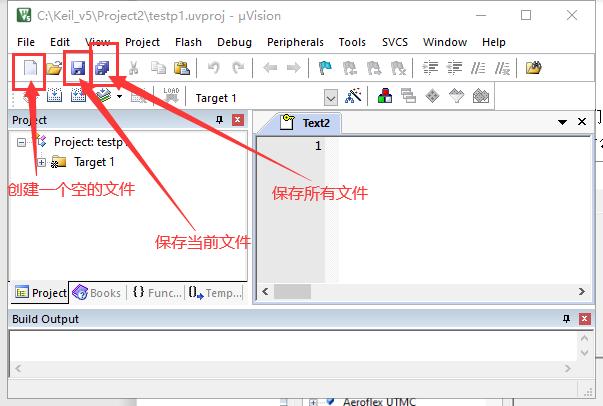Click the editor scroll right arrow
Viewport: 603px width, 406px height.
pos(581,292)
